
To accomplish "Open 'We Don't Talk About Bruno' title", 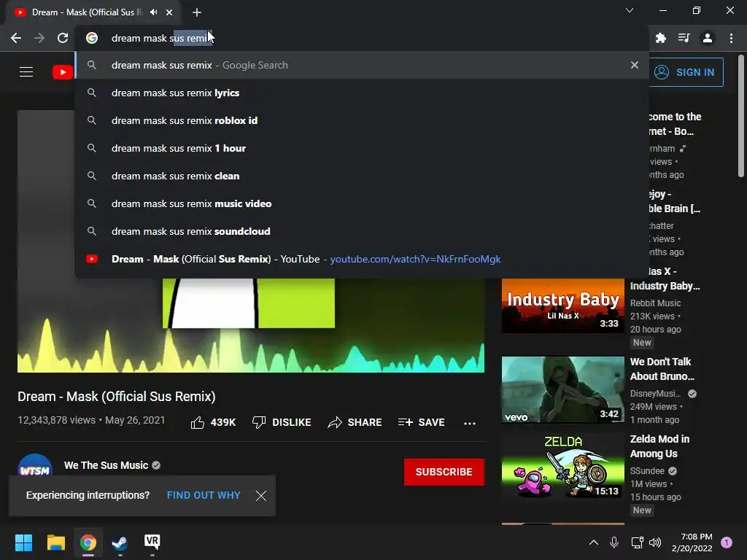I will pos(662,369).
